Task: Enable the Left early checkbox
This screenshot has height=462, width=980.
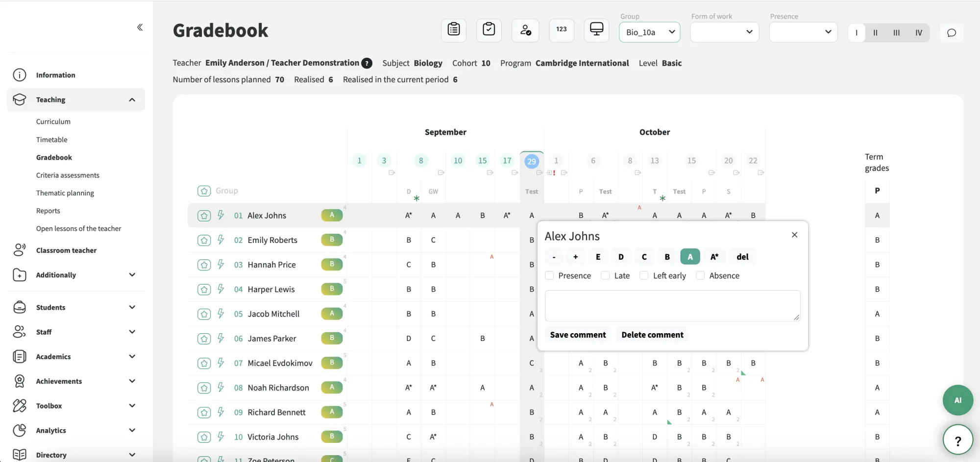Action: pos(644,276)
